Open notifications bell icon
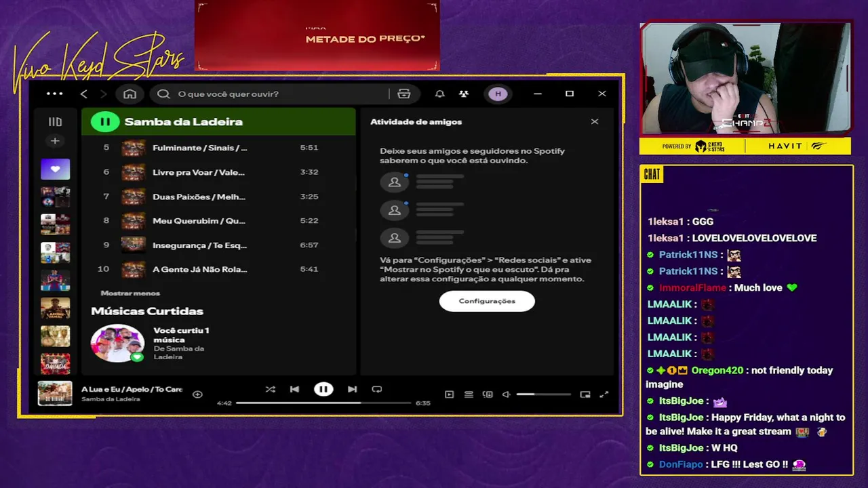This screenshot has width=868, height=488. (x=440, y=94)
